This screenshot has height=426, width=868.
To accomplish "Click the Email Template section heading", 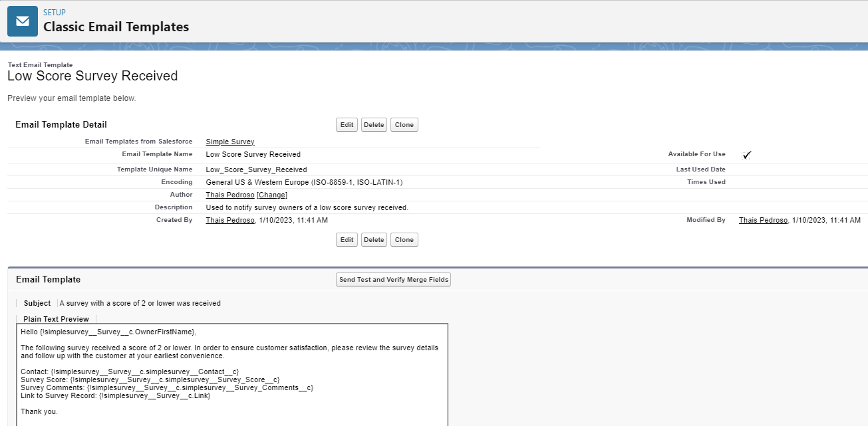I will tap(49, 280).
